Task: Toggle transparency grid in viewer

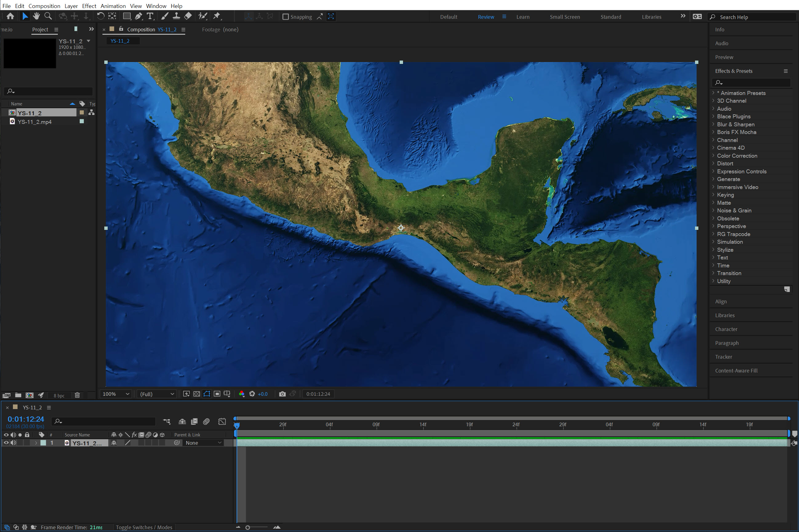Action: click(197, 394)
